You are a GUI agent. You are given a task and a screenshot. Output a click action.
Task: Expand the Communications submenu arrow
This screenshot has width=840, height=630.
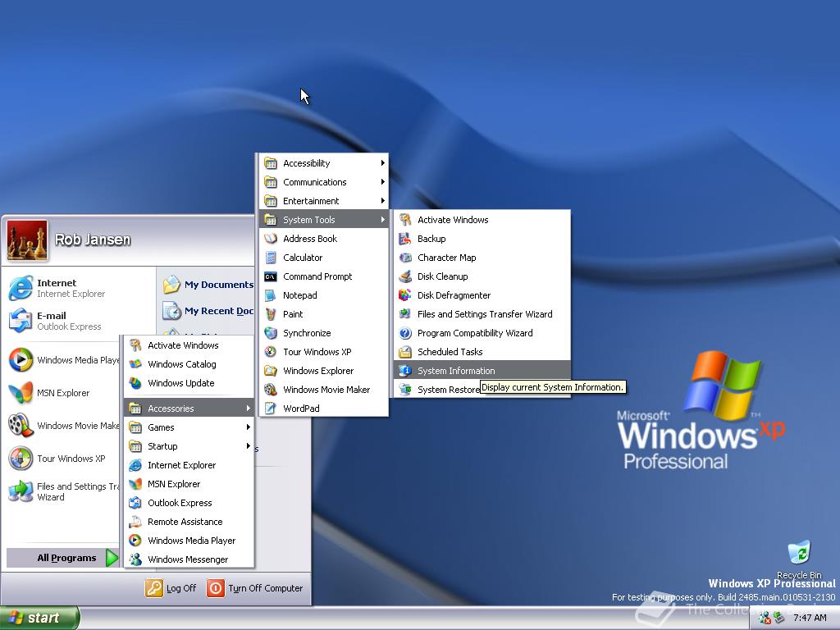(382, 182)
